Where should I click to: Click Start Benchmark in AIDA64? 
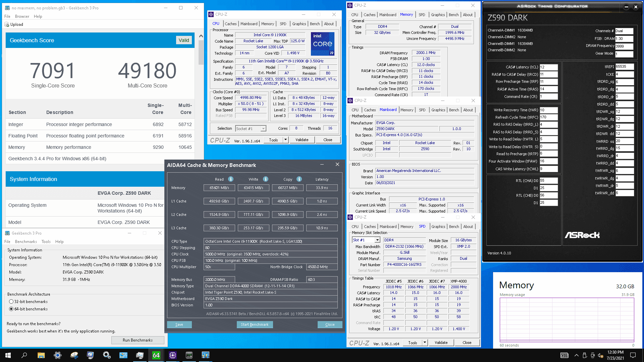(x=255, y=324)
